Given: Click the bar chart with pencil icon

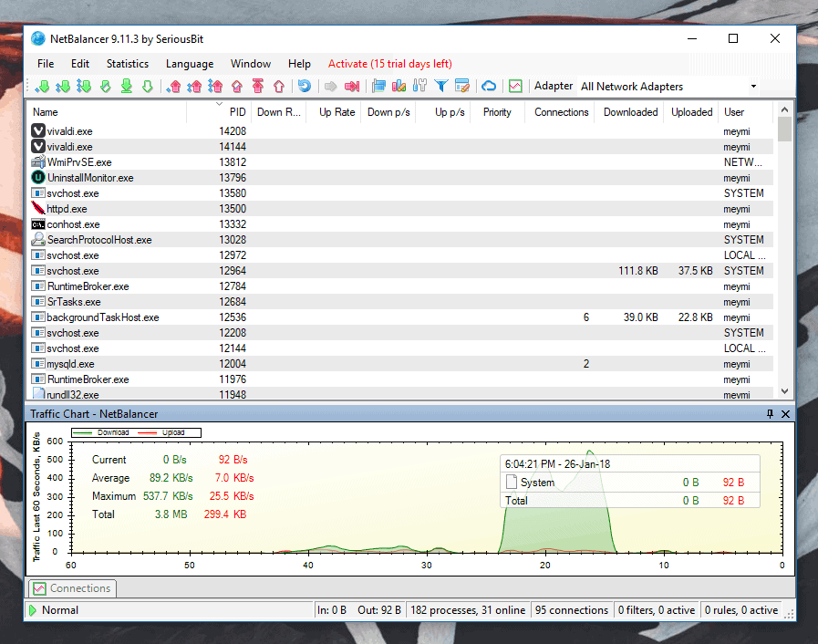Looking at the screenshot, I should pyautogui.click(x=399, y=86).
